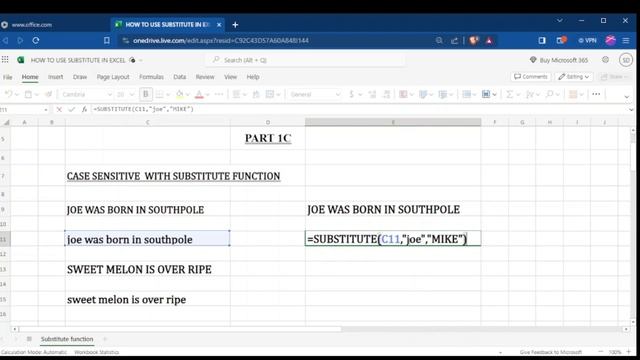Open Workbook Statistics in status bar

click(97, 352)
